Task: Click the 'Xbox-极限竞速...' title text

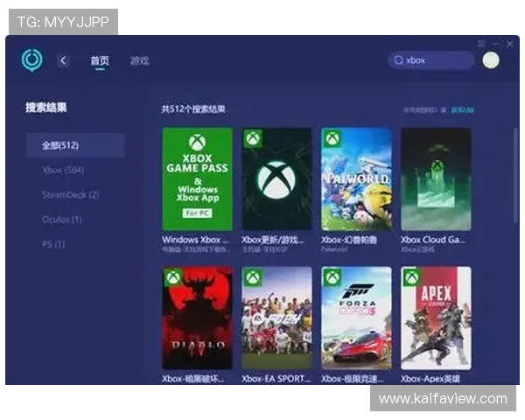Action: (353, 379)
